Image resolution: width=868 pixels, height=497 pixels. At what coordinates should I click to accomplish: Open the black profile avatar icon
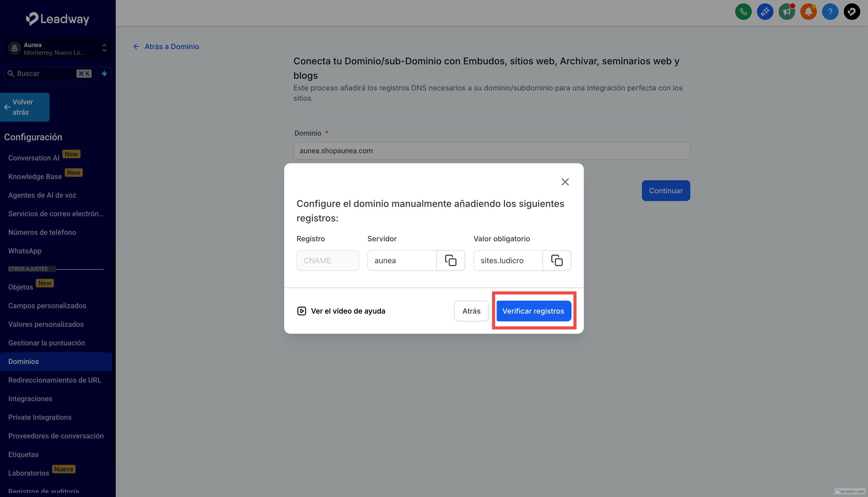click(852, 12)
